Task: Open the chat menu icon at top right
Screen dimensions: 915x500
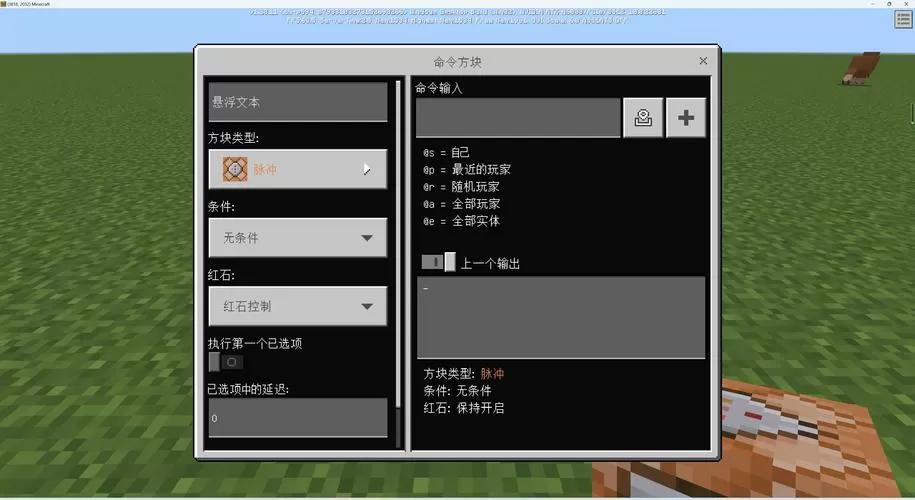Action: [x=904, y=19]
